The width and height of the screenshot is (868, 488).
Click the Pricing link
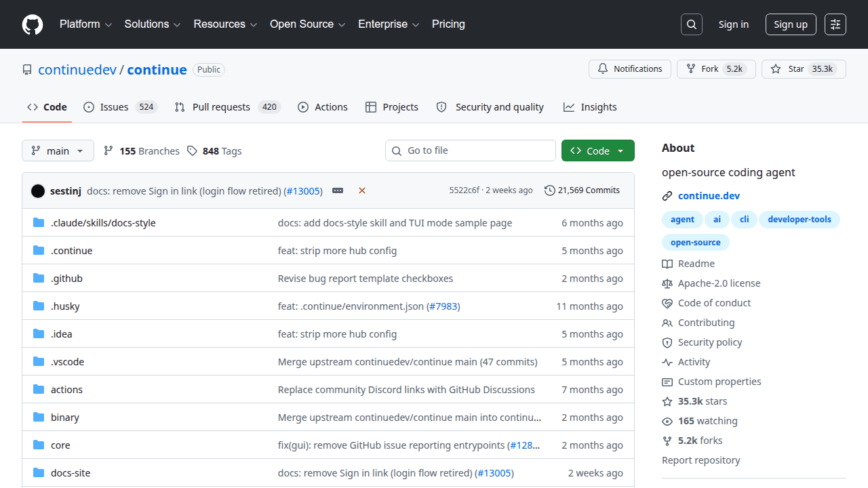[448, 24]
